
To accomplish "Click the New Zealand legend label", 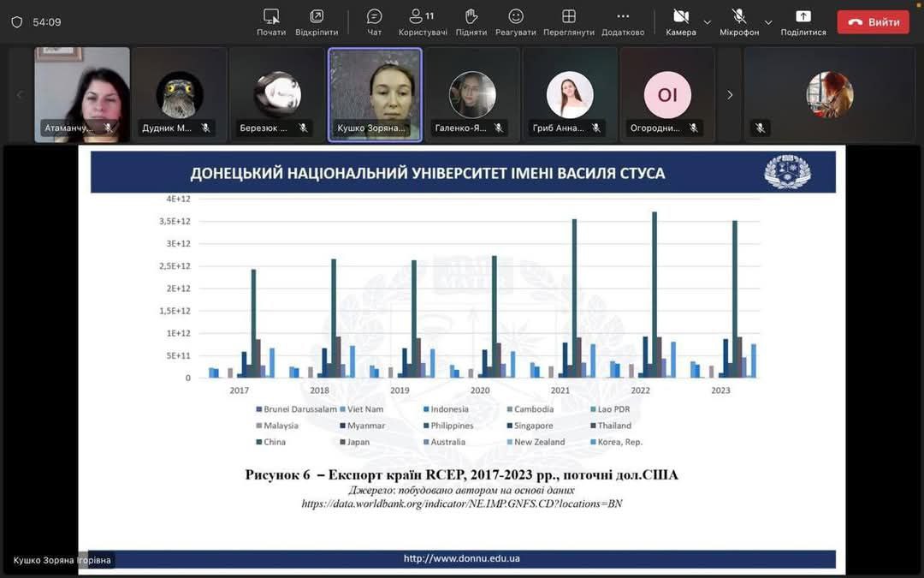I will click(539, 443).
